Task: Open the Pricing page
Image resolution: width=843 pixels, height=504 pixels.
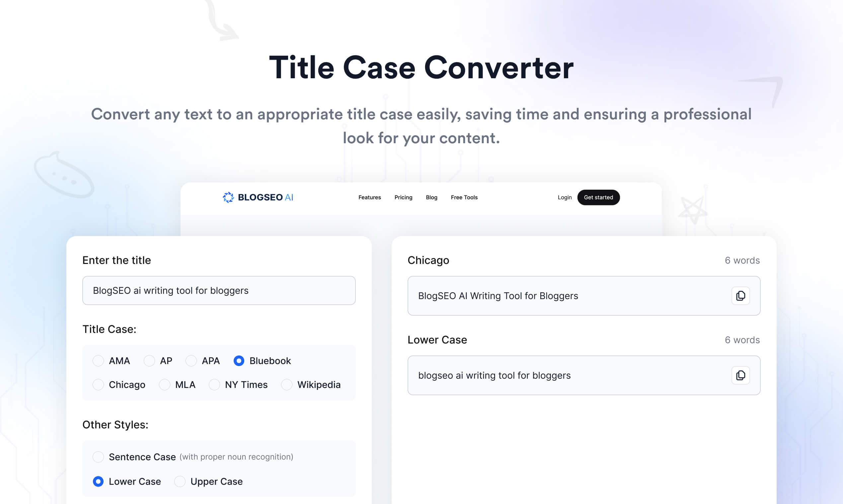Action: tap(403, 197)
